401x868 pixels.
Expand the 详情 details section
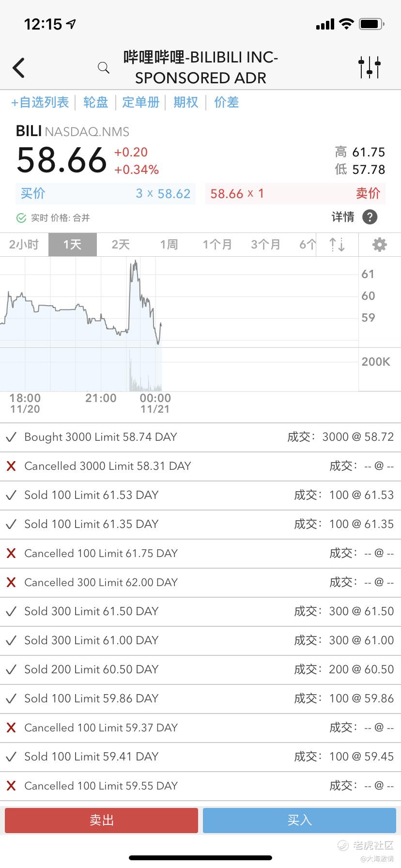point(343,217)
